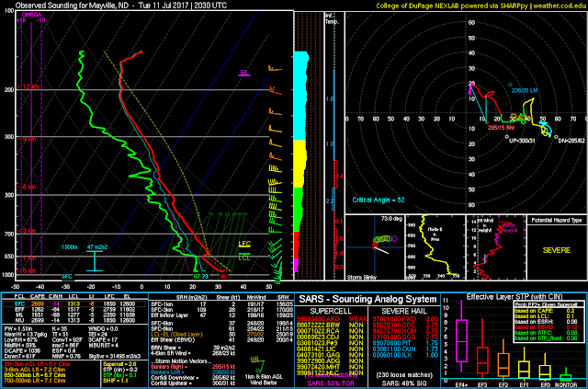Click the 'SARS: 48% SIG' result
The height and width of the screenshot is (389, 588).
click(404, 383)
